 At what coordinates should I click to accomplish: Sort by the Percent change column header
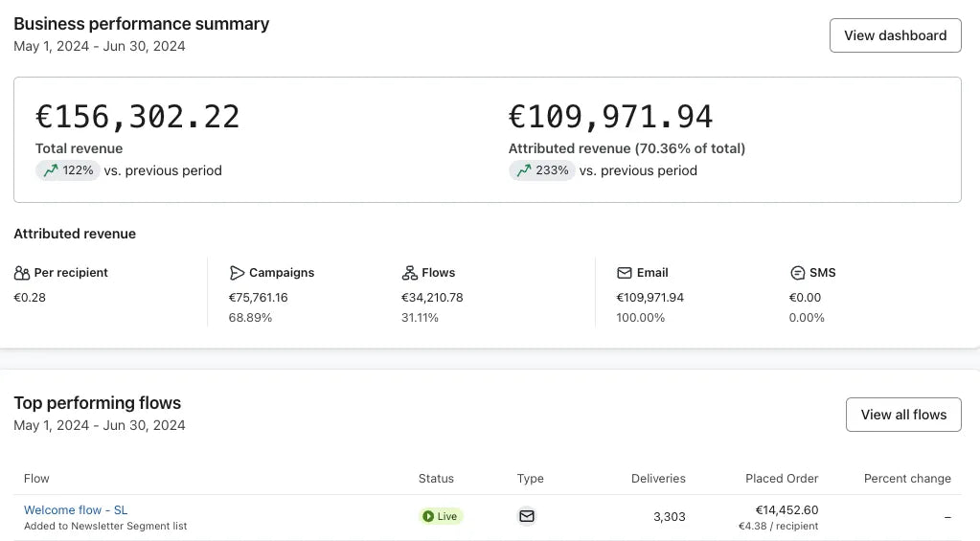click(907, 478)
